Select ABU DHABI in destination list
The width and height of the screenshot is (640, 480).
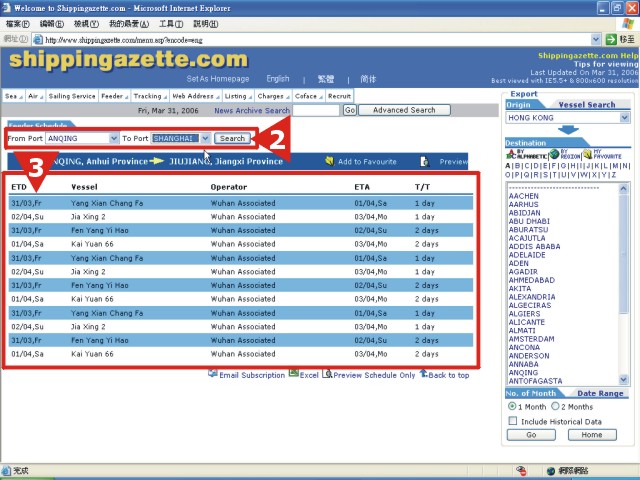[529, 221]
